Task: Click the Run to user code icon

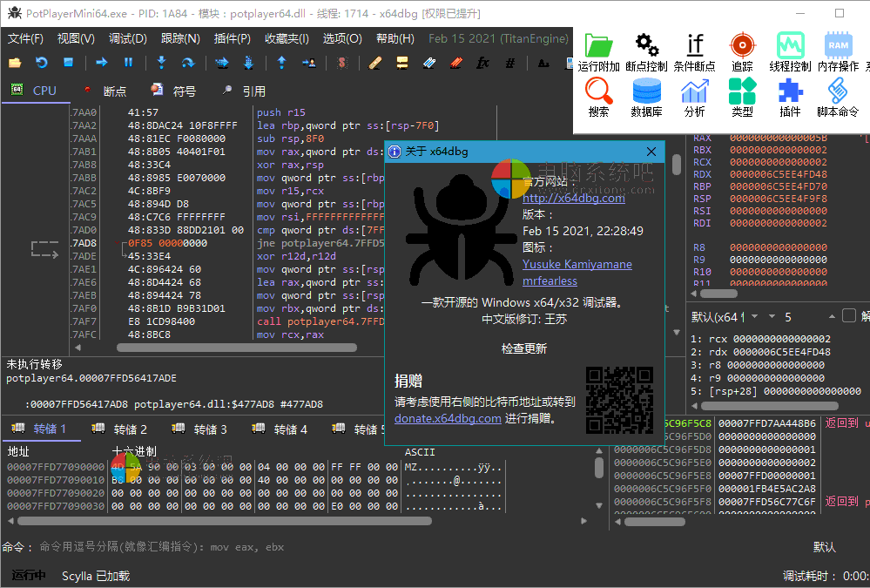Action: (x=309, y=63)
